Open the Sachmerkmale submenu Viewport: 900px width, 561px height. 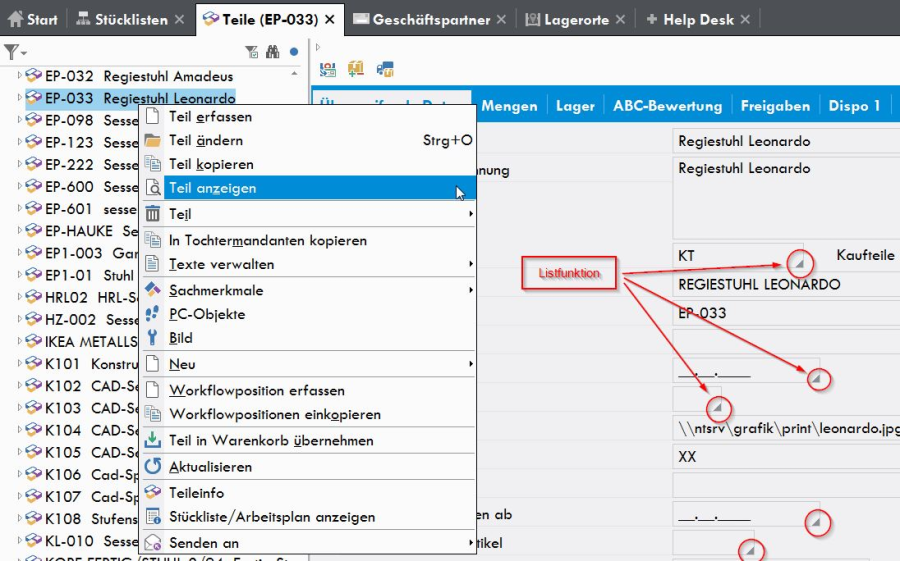tap(308, 291)
